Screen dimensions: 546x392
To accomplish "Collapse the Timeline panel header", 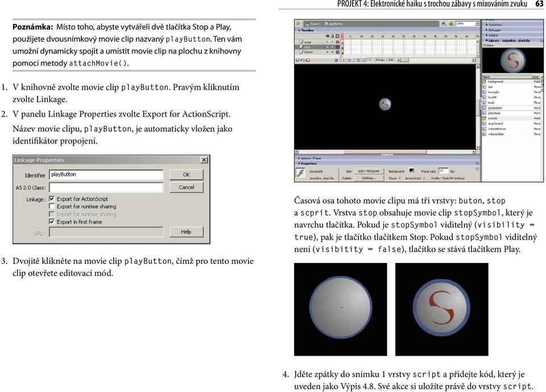I will [x=387, y=30].
